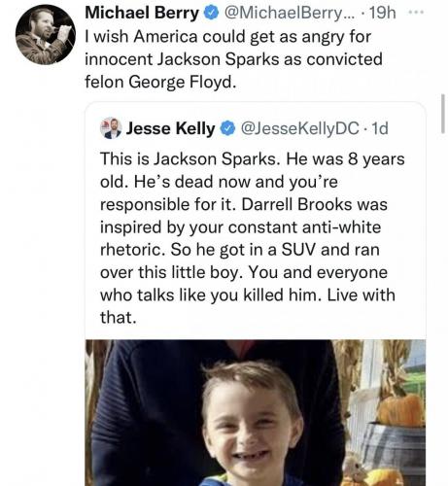Click the quoted line "This is Jackson Sparks"
The height and width of the screenshot is (486, 448).
tap(190, 159)
